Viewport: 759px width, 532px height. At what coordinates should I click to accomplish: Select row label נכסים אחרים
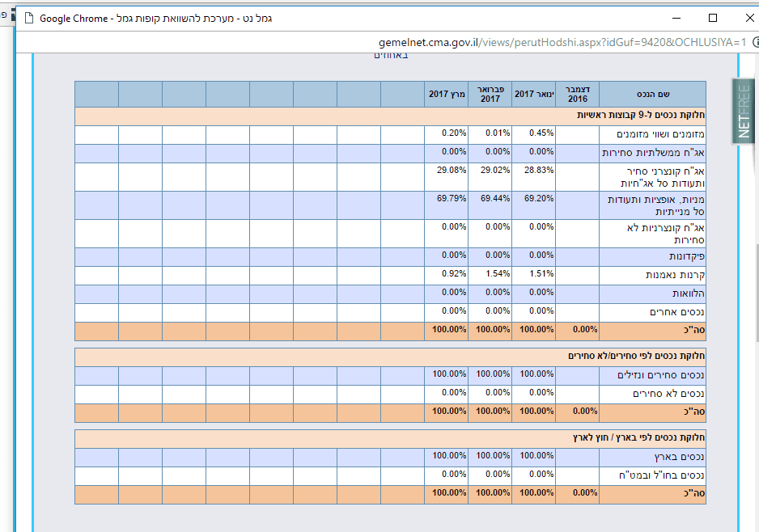click(x=677, y=312)
